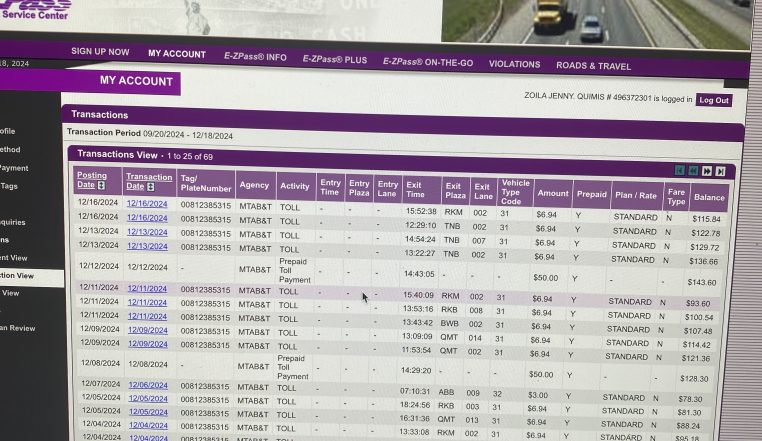Viewport: 762px width, 441px height.
Task: Open 12/16/2024 transaction with exit time 15:52:38
Action: tap(147, 204)
